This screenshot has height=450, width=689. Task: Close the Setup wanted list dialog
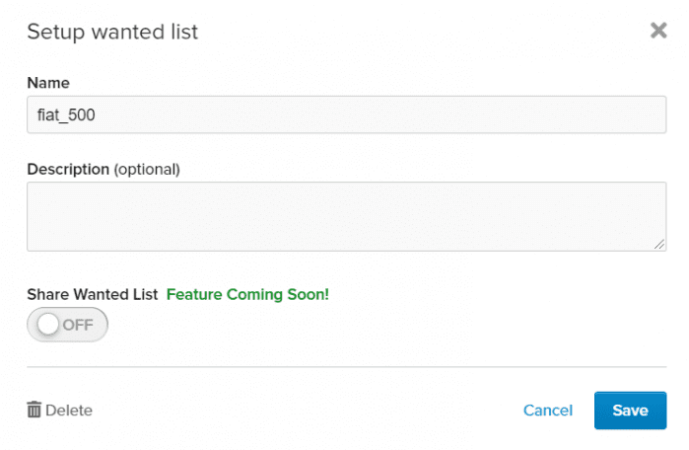[658, 30]
